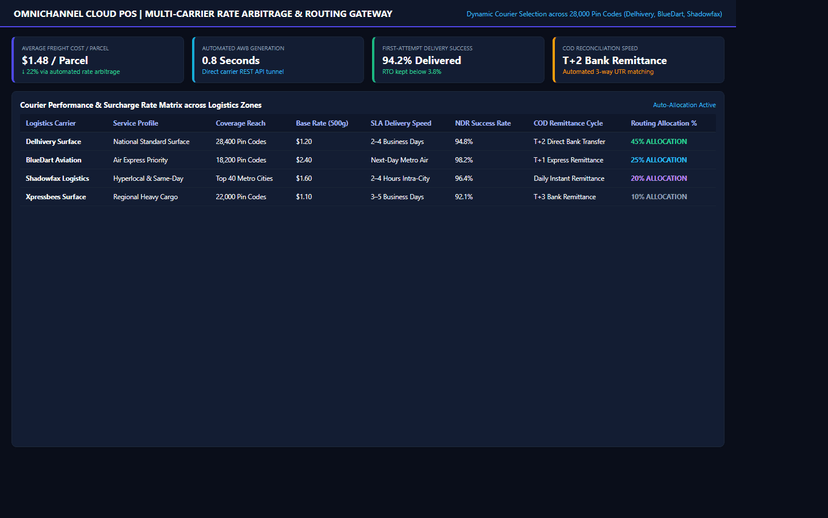This screenshot has height=518, width=828.
Task: Select the $1.20 base rate value
Action: click(304, 142)
